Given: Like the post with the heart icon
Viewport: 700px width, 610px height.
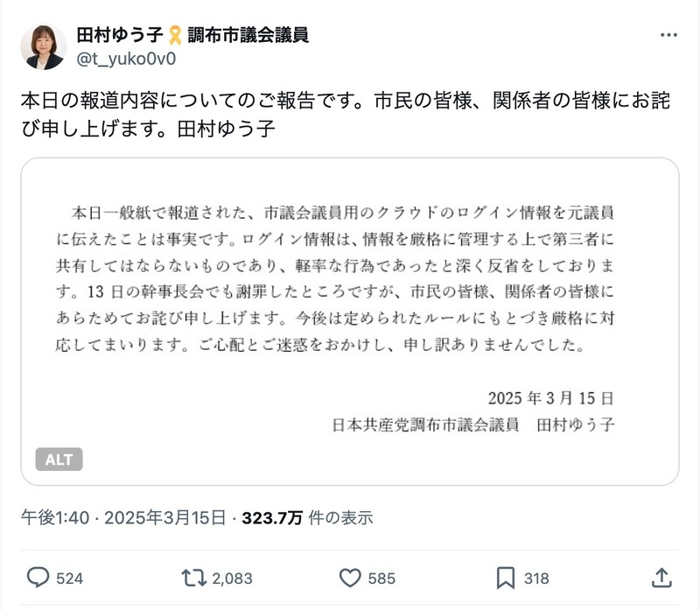Looking at the screenshot, I should [x=350, y=578].
